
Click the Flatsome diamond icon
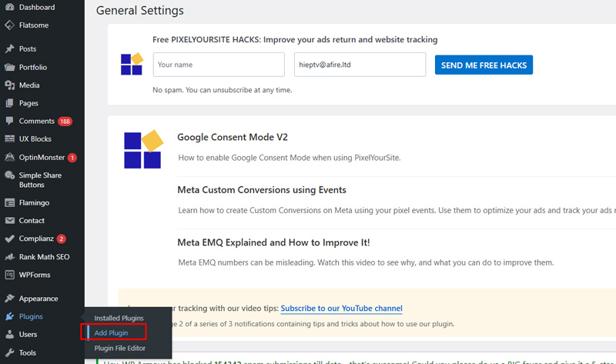click(9, 25)
